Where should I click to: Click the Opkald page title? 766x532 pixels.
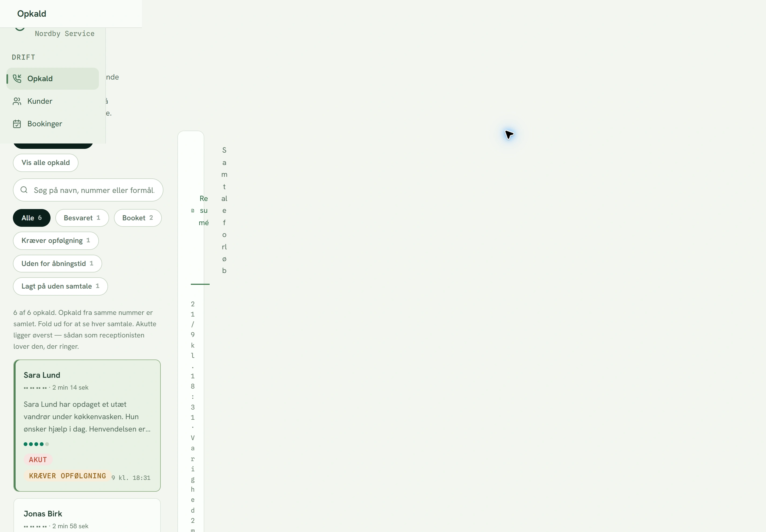(32, 14)
